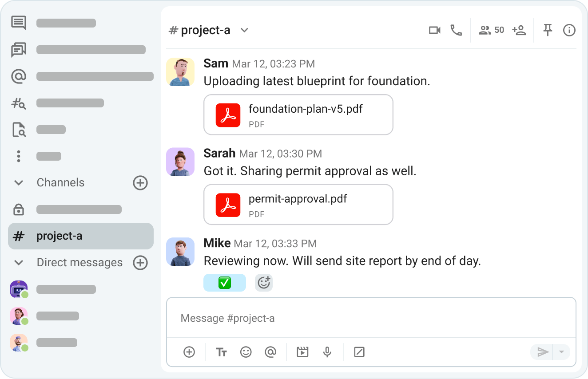Open the project-a channel name dropdown
Screen dimensions: 588x379
(x=244, y=30)
